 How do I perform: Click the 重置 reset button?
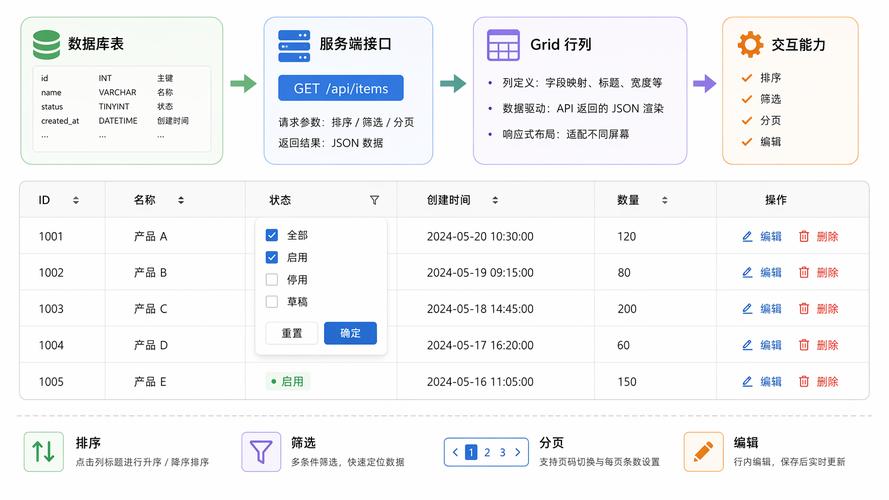click(x=292, y=333)
